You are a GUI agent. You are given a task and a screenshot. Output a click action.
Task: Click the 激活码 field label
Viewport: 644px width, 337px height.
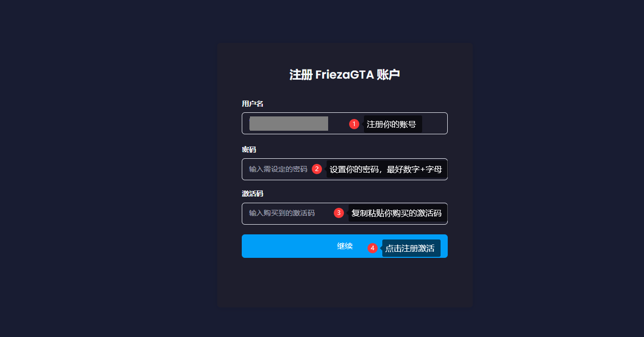point(252,194)
